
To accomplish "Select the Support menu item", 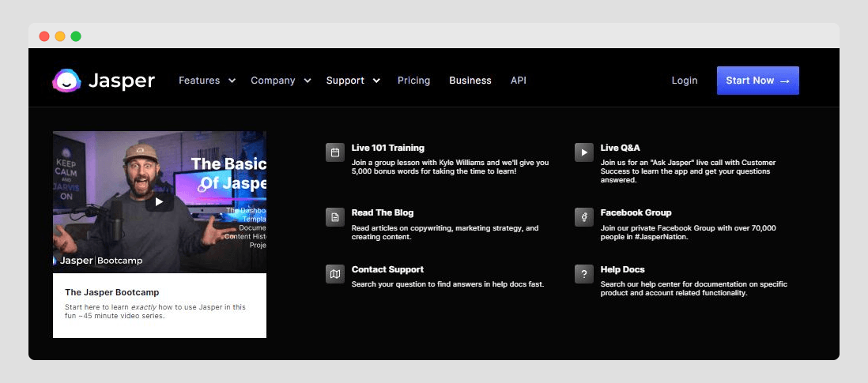I will click(345, 81).
